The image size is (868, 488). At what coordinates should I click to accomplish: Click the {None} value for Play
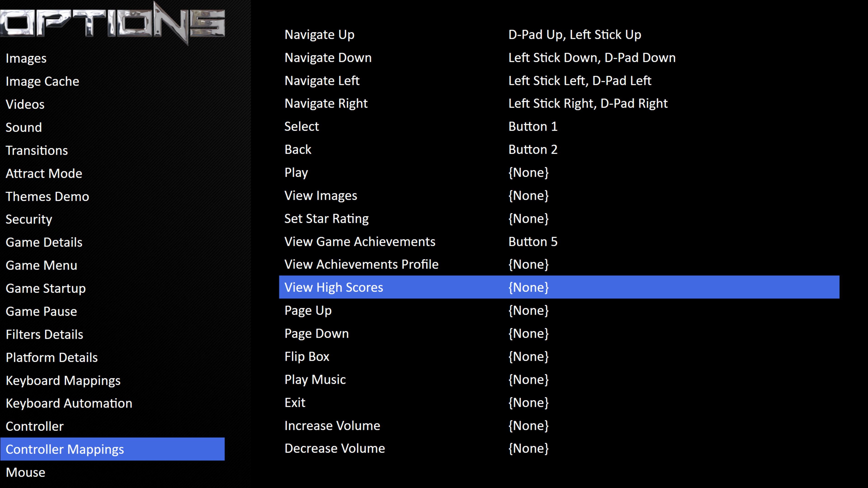[x=529, y=172]
